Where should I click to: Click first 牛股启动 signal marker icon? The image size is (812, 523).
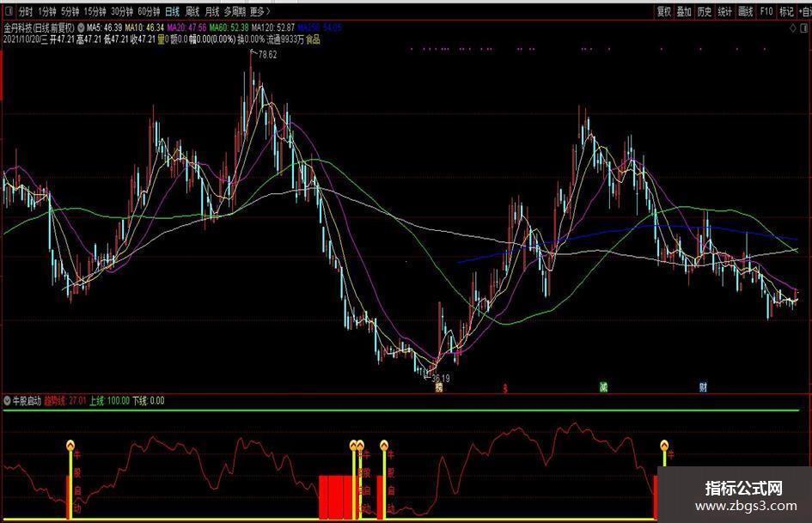point(70,445)
